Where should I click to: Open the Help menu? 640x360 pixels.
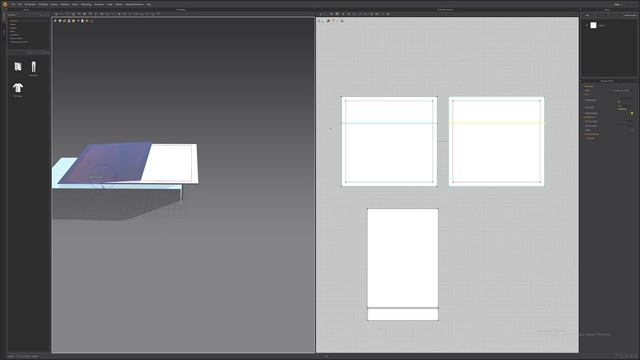pos(149,4)
